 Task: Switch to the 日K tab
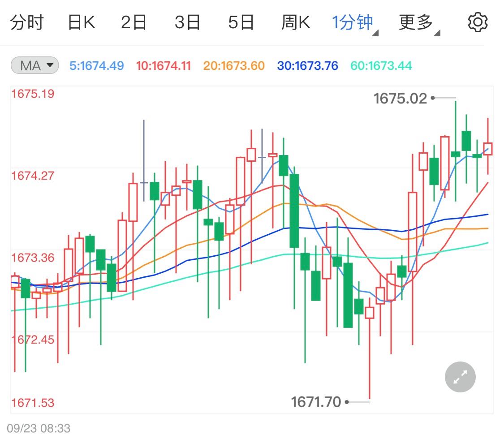click(82, 22)
